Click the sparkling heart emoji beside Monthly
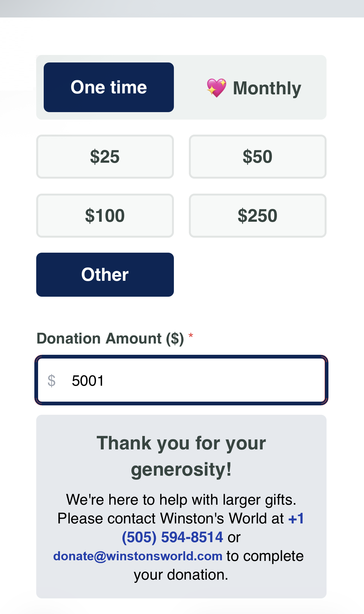 click(x=216, y=88)
